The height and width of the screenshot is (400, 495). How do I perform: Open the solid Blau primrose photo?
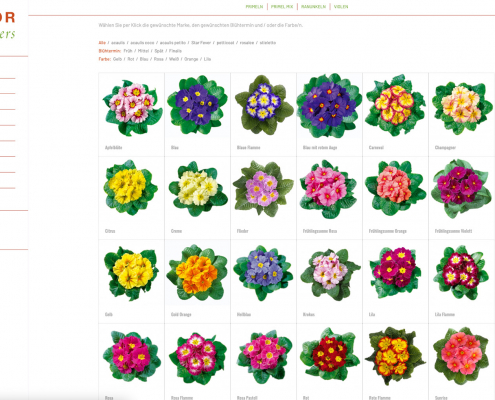click(x=197, y=105)
